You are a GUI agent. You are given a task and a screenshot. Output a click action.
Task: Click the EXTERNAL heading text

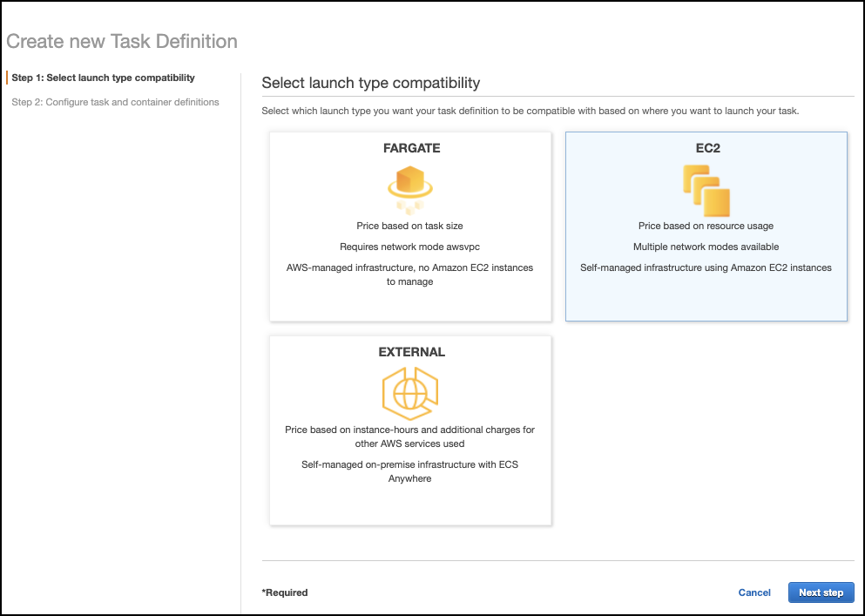coord(411,352)
